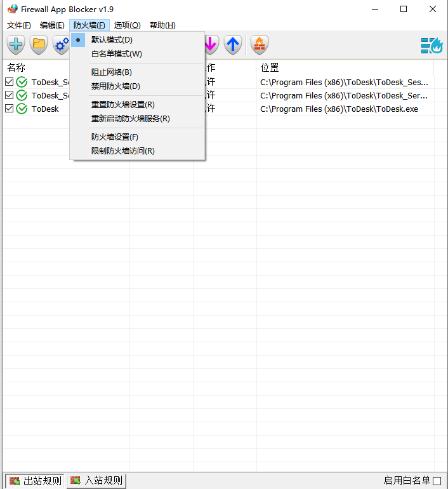
Task: Switch to the 入站规则 tab
Action: pos(96,480)
